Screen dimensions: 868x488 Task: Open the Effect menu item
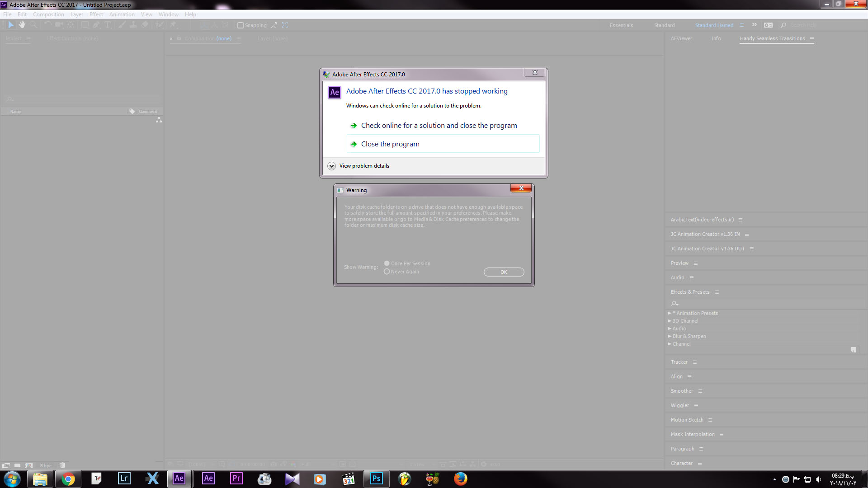click(x=95, y=14)
